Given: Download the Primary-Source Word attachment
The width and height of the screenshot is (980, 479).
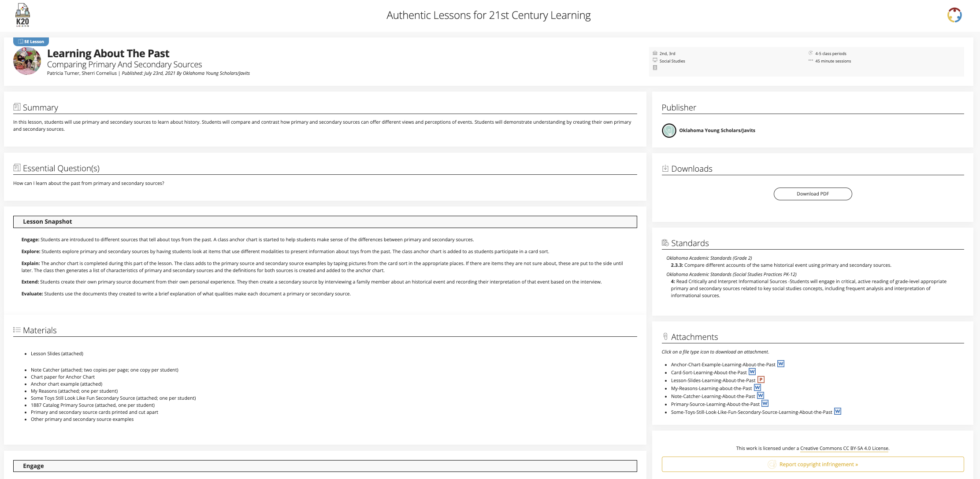Looking at the screenshot, I should coord(765,403).
